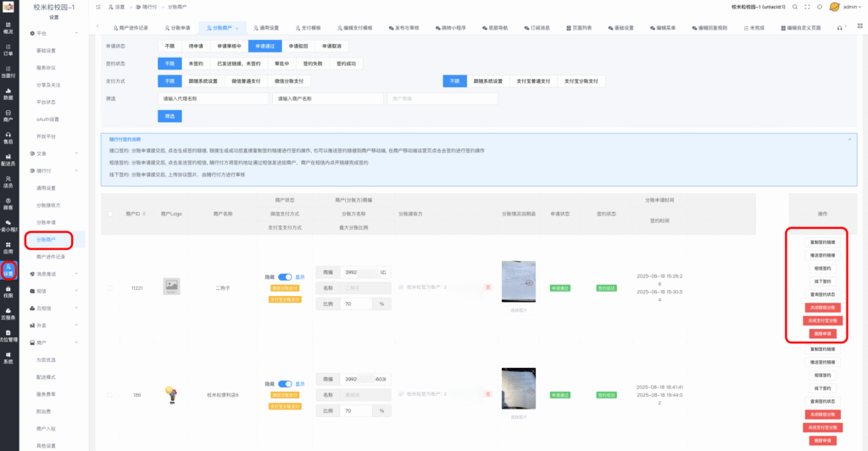The height and width of the screenshot is (451, 868).
Task: Click the app logo at top-left corner
Action: coord(8,7)
